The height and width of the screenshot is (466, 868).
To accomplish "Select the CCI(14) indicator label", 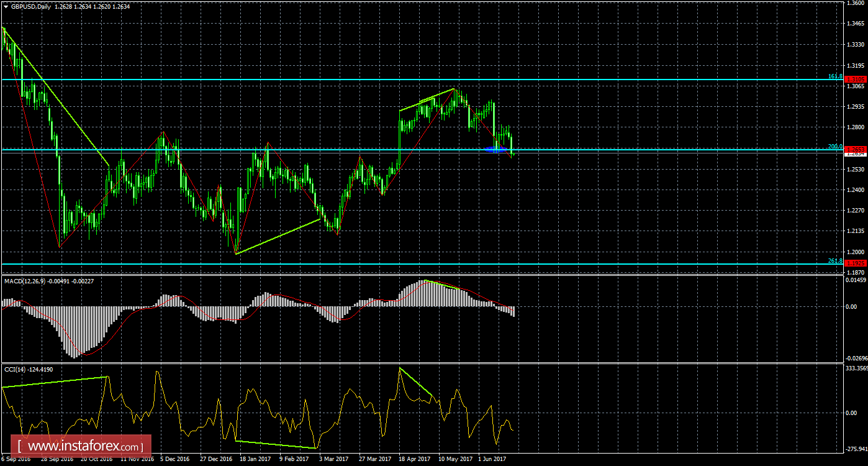I will tap(15, 370).
